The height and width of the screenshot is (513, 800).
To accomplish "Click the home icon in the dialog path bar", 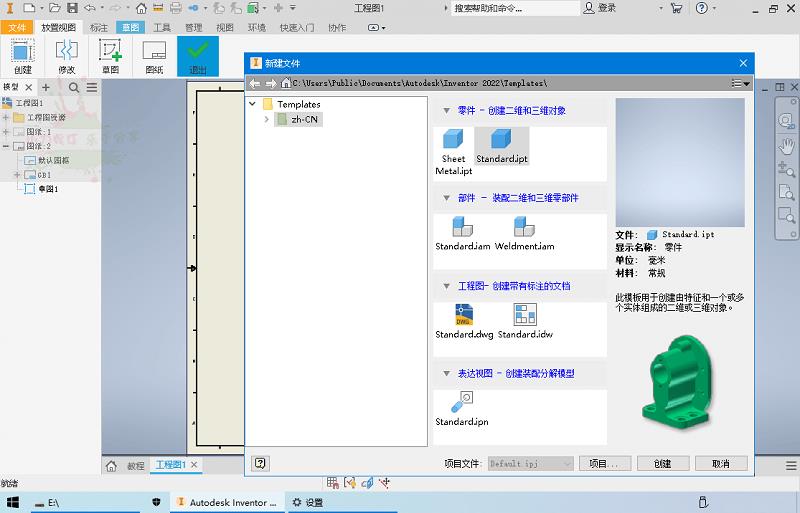I will pos(286,83).
